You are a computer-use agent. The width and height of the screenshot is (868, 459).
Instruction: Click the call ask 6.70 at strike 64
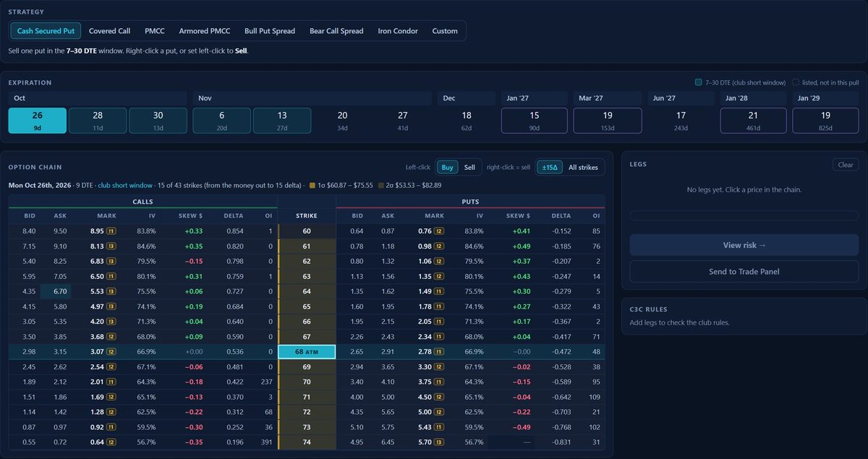[60, 291]
